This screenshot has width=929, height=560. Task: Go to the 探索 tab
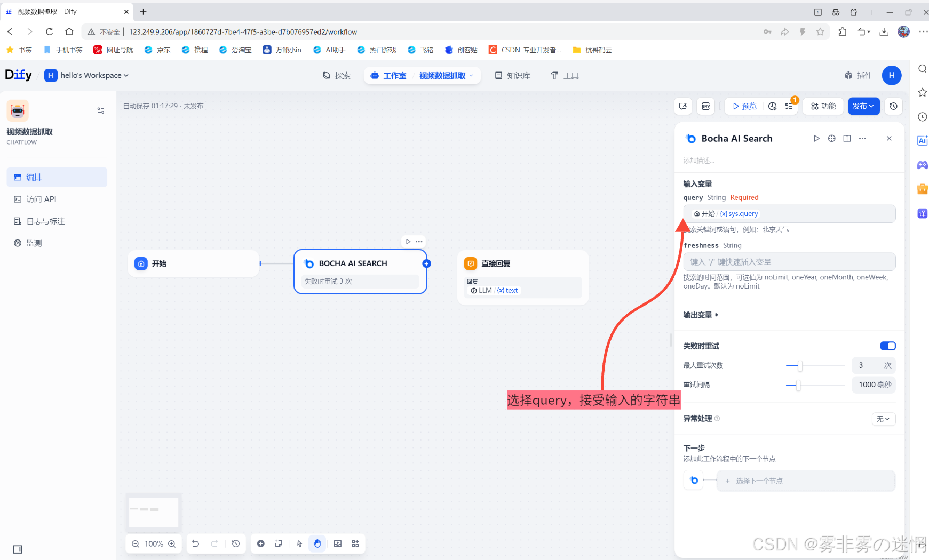(x=337, y=76)
